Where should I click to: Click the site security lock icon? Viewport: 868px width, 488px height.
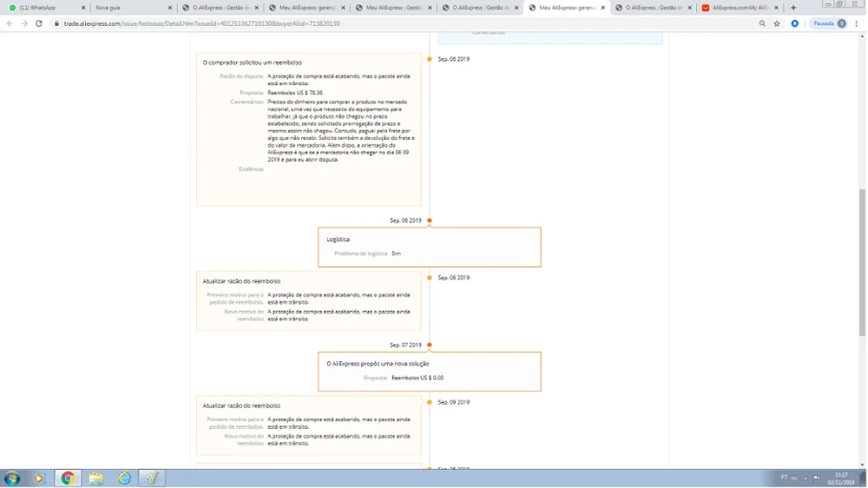[56, 23]
